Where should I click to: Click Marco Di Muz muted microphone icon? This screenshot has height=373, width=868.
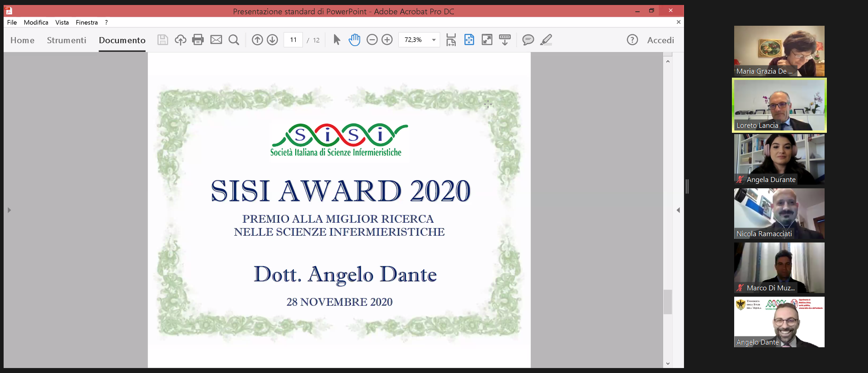coord(740,288)
